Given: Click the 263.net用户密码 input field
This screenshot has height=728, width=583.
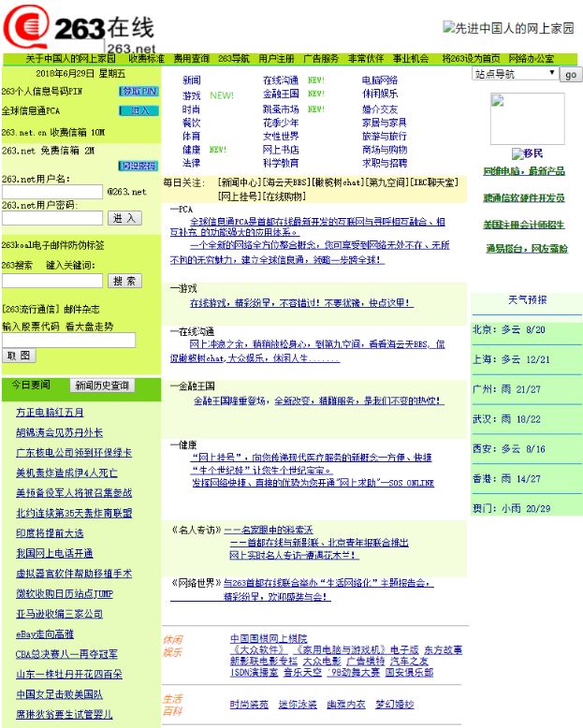Looking at the screenshot, I should coord(52,218).
